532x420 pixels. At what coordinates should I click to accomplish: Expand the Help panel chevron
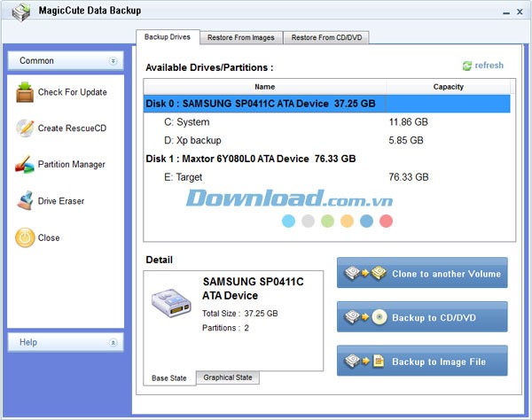click(113, 343)
